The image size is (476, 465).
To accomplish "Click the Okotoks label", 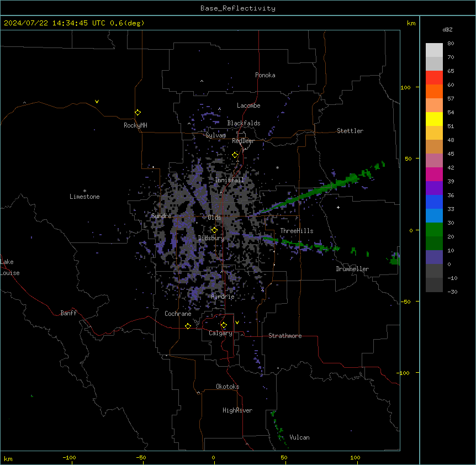I will (x=228, y=387).
